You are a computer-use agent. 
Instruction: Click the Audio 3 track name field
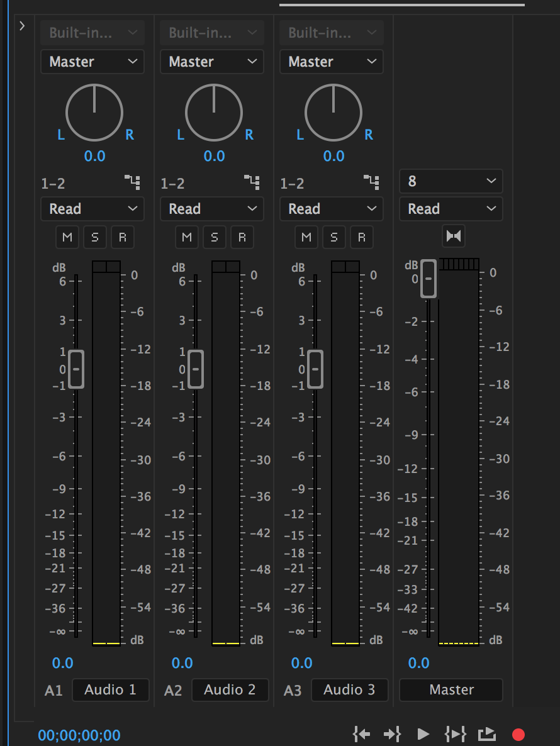pyautogui.click(x=349, y=689)
